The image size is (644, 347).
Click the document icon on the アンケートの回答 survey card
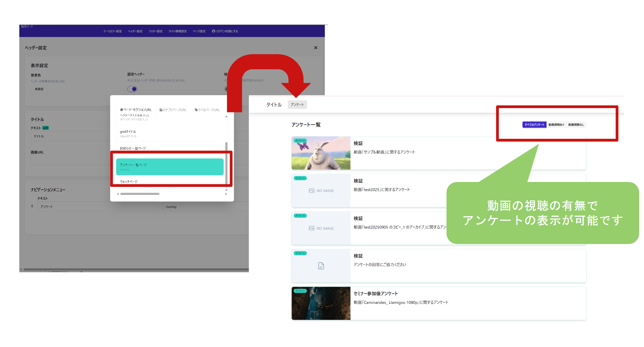click(x=321, y=265)
